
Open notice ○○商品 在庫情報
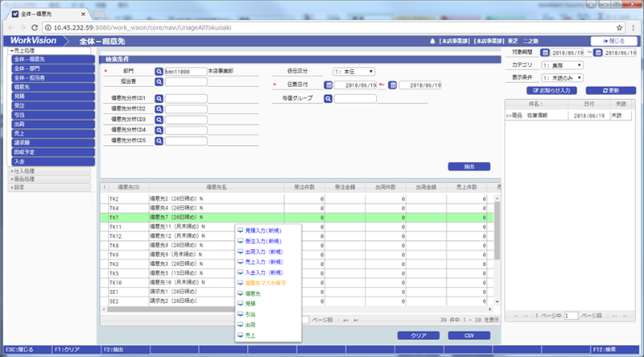tap(568, 116)
